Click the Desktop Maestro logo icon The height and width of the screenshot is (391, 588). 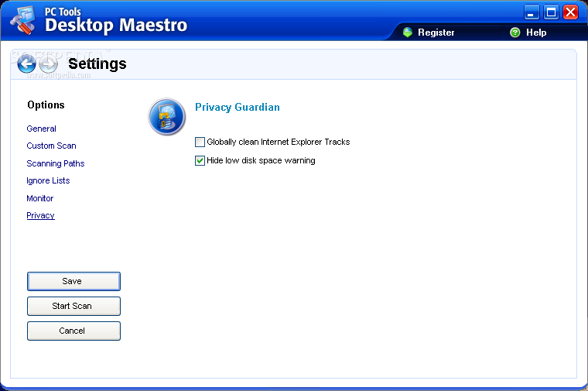pyautogui.click(x=23, y=20)
